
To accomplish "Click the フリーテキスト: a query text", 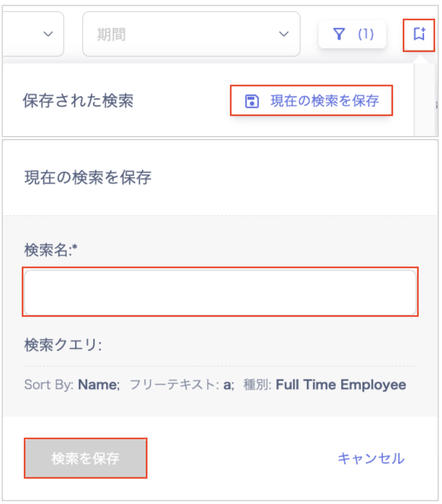I will pyautogui.click(x=182, y=385).
